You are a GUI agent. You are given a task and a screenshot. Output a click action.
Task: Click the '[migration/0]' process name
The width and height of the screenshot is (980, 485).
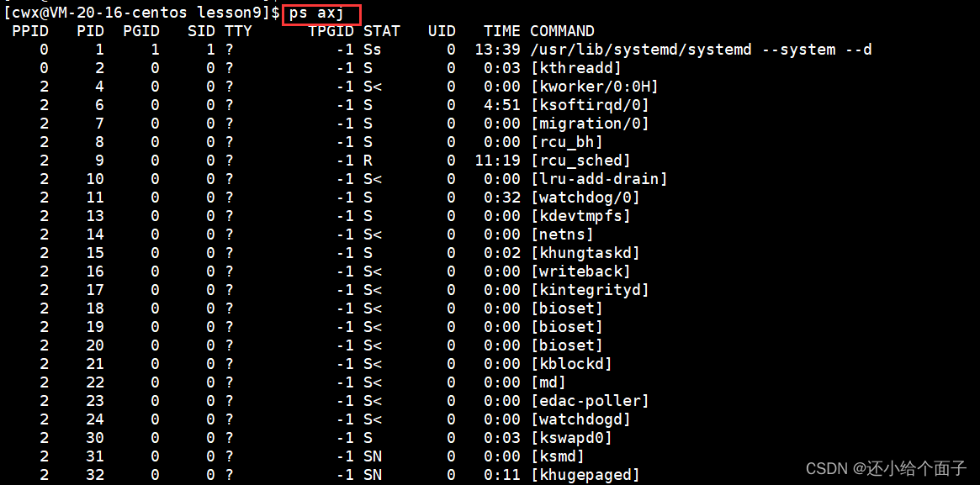[590, 124]
